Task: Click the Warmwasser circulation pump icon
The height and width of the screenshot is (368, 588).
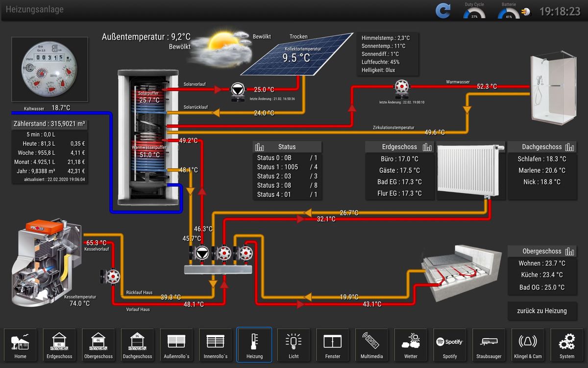Action: [x=402, y=89]
